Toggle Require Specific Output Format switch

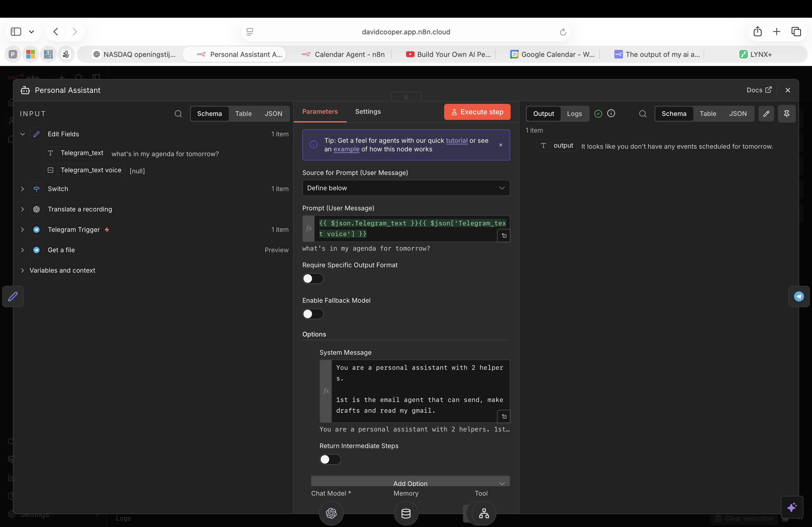point(313,279)
